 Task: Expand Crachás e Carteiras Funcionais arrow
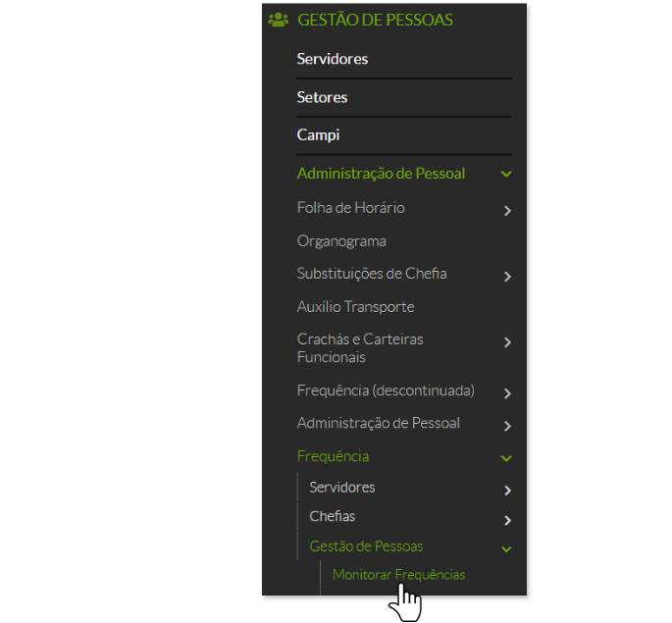pos(507,342)
